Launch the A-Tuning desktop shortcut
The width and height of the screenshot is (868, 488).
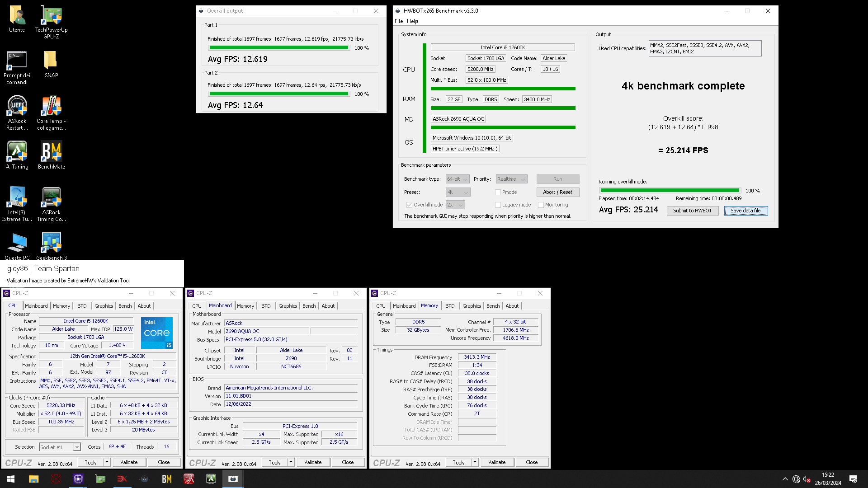(17, 156)
